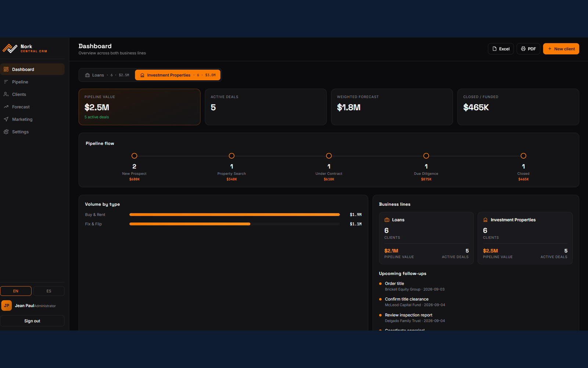Open Marketing in the sidebar

32,119
